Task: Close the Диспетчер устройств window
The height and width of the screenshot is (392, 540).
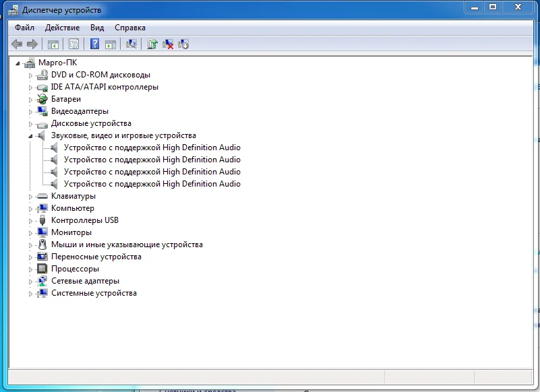Action: (518, 7)
